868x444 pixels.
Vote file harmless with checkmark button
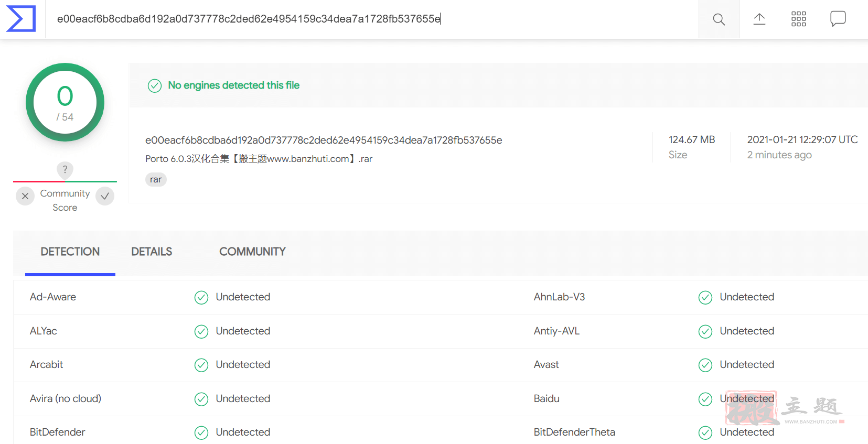pos(105,196)
